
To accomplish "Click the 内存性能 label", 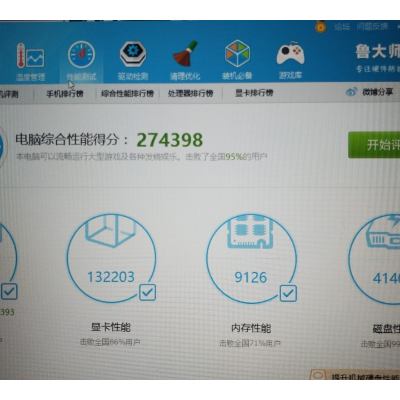I will point(251,328).
